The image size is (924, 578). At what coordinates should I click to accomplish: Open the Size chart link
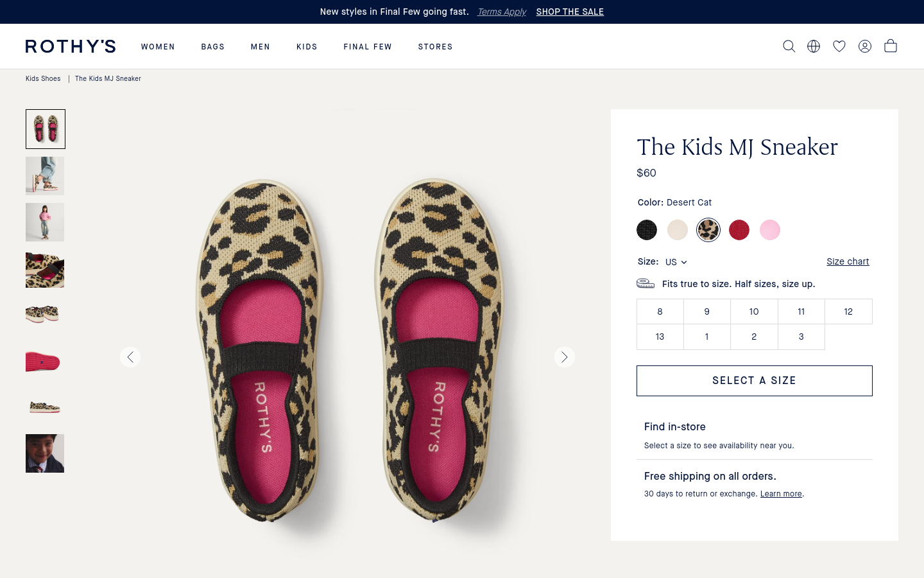coord(848,261)
